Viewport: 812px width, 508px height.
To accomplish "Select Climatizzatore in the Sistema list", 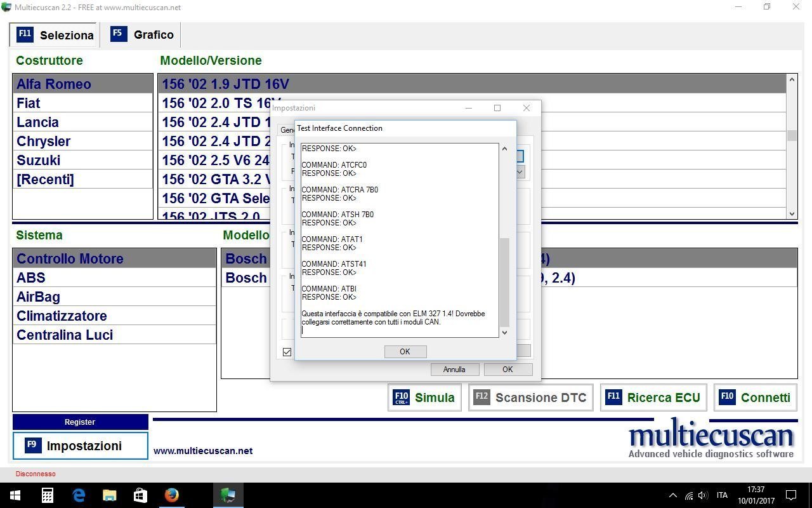I will coord(114,316).
